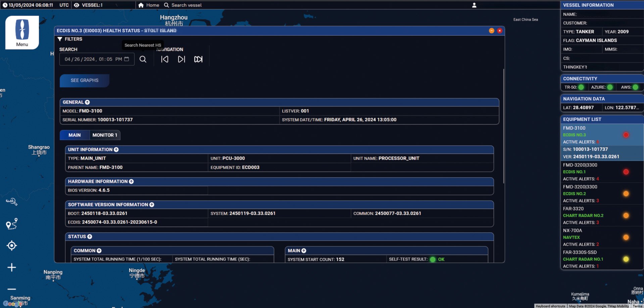This screenshot has width=644, height=308.
Task: Close the ECDIS NO.3 health status window
Action: coord(500,31)
